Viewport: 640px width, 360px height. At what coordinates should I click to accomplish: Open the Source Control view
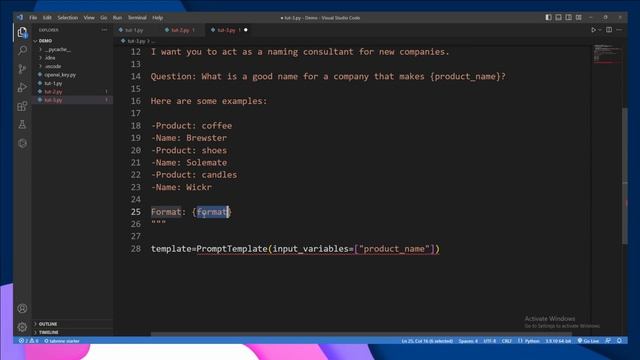click(x=22, y=69)
